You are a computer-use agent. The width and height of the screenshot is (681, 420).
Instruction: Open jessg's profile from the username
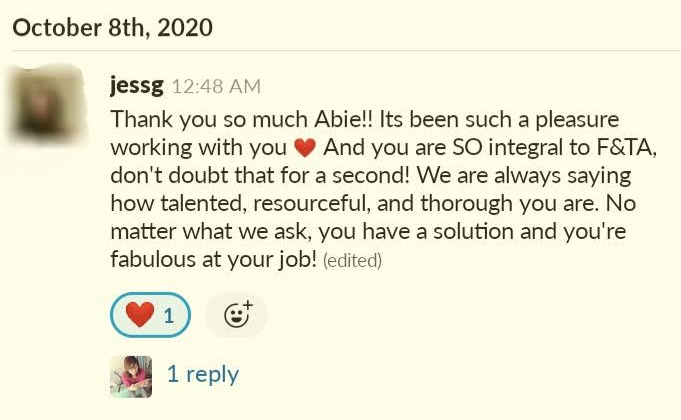point(137,86)
